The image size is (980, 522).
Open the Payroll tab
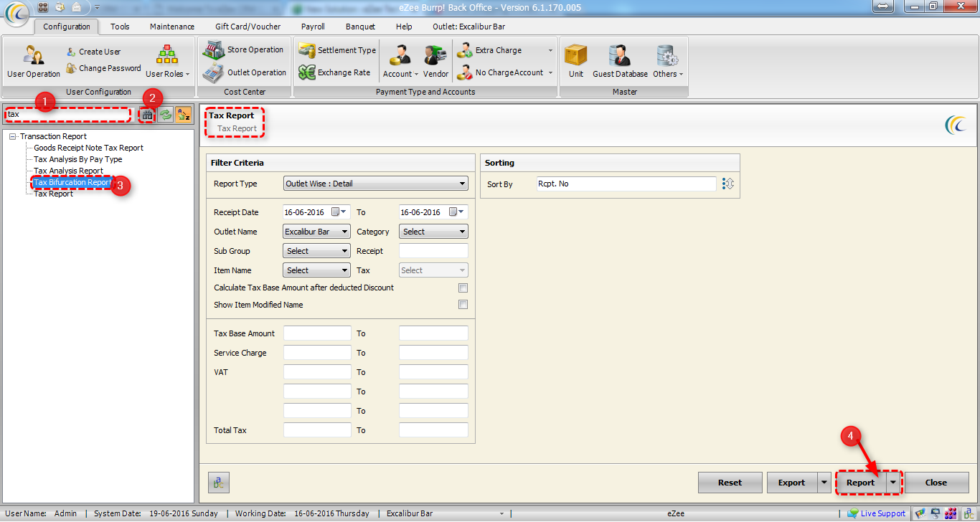pyautogui.click(x=313, y=27)
